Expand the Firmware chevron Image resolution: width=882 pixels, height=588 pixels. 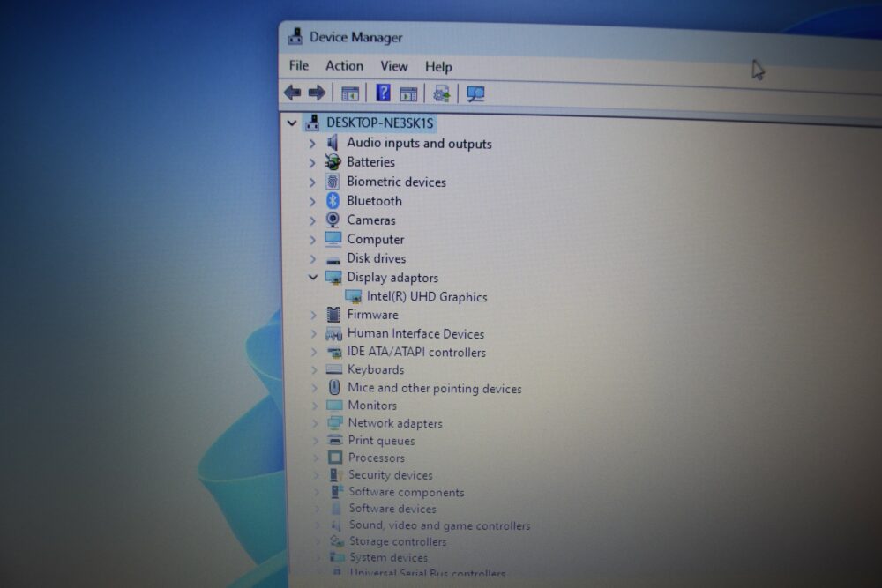(x=313, y=316)
